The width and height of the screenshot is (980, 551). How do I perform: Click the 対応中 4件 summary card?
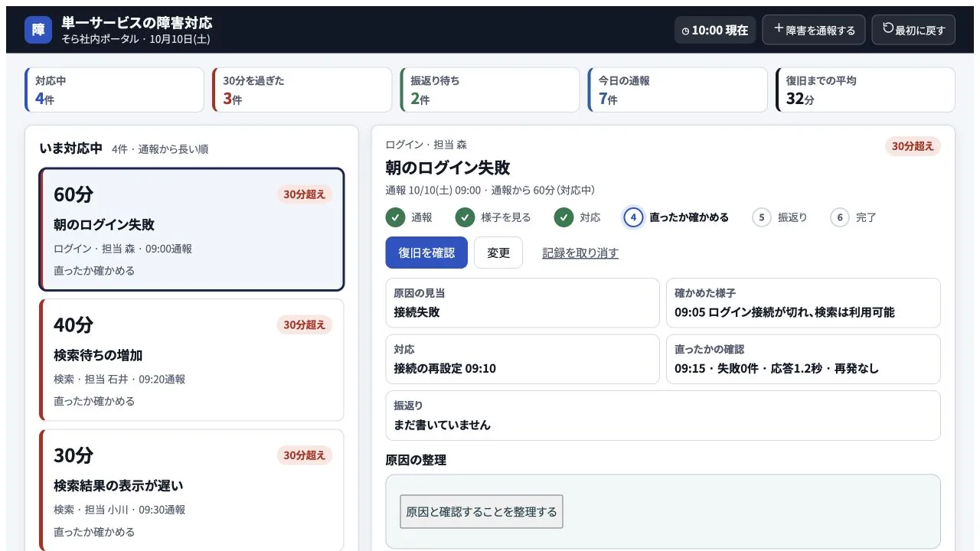coord(115,90)
